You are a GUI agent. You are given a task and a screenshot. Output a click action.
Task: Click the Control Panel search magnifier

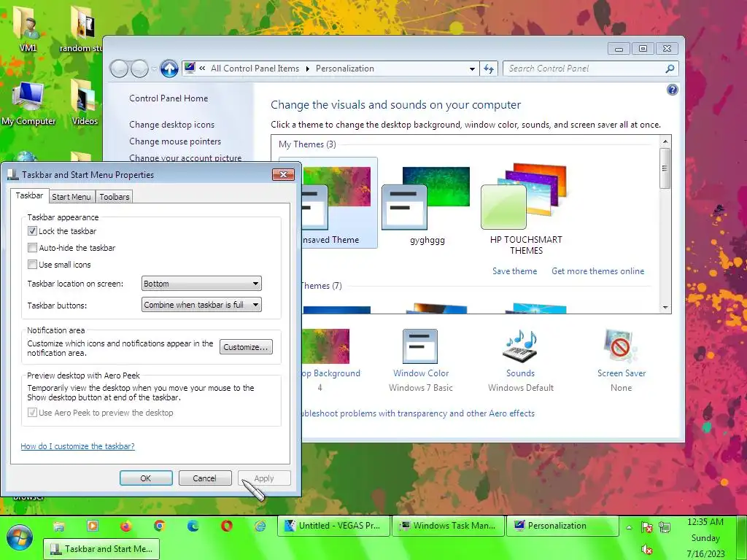[x=670, y=69]
